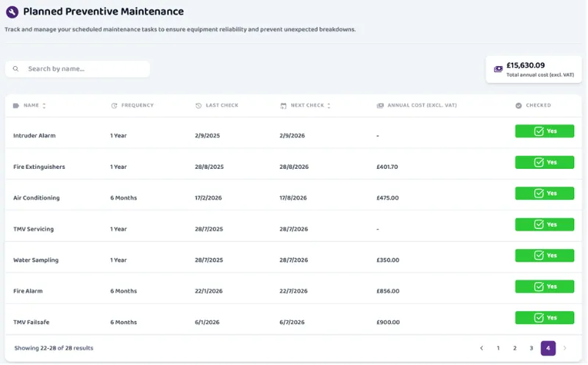
Task: Select the Fire Alarm row name
Action: [28, 291]
